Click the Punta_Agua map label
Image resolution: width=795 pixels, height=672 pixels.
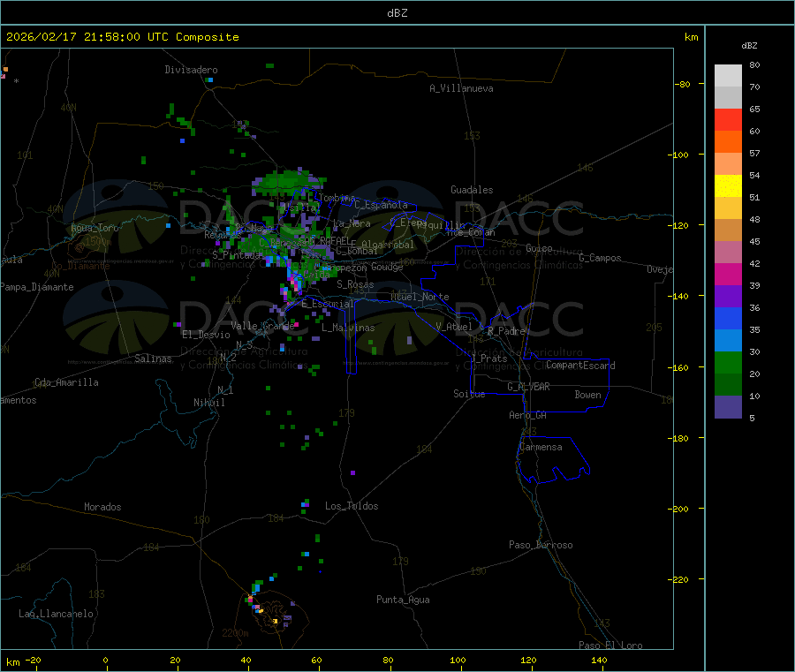pyautogui.click(x=403, y=600)
